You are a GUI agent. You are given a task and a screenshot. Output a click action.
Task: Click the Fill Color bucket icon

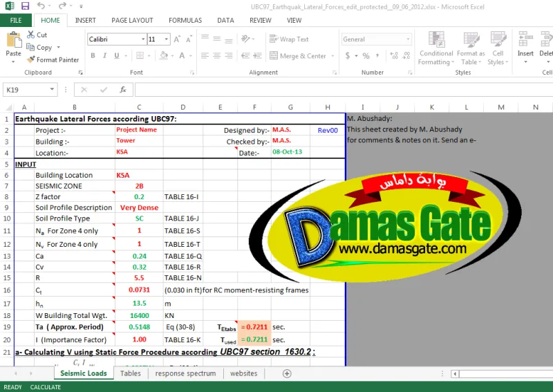[x=164, y=55]
